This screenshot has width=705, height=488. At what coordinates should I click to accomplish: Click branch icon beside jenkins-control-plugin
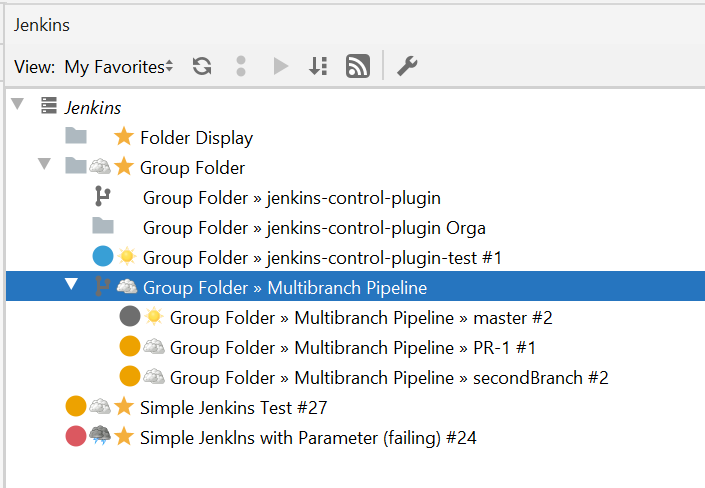click(103, 197)
